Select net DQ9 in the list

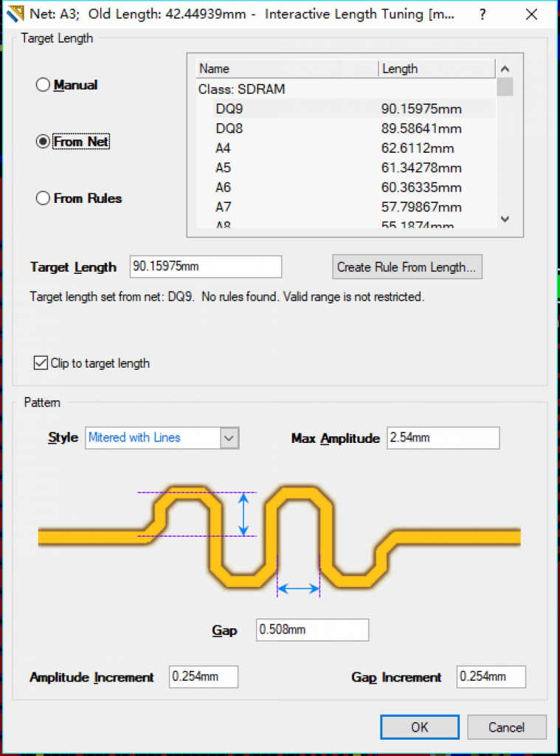pyautogui.click(x=229, y=109)
